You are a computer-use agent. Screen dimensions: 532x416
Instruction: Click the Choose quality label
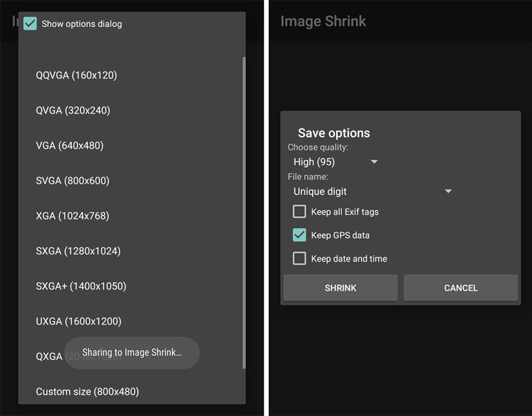318,147
